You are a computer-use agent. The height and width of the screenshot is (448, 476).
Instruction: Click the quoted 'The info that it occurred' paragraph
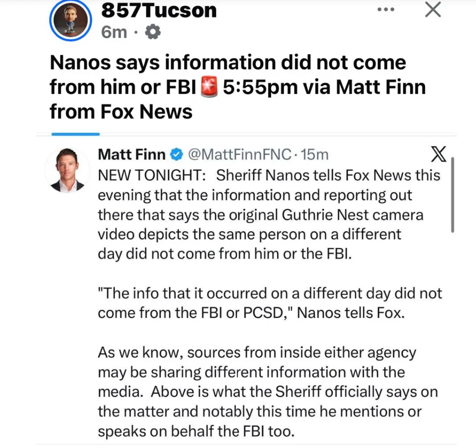click(x=269, y=303)
